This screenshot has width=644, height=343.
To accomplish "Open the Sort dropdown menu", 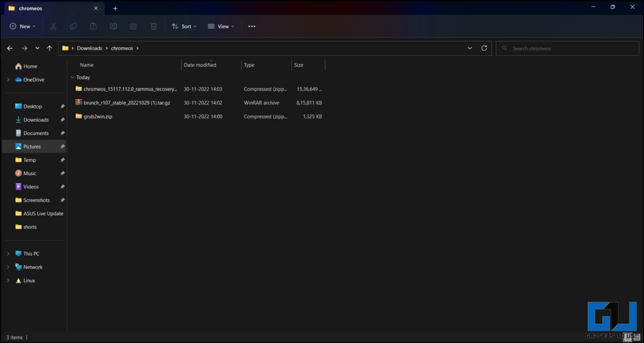I will point(184,26).
